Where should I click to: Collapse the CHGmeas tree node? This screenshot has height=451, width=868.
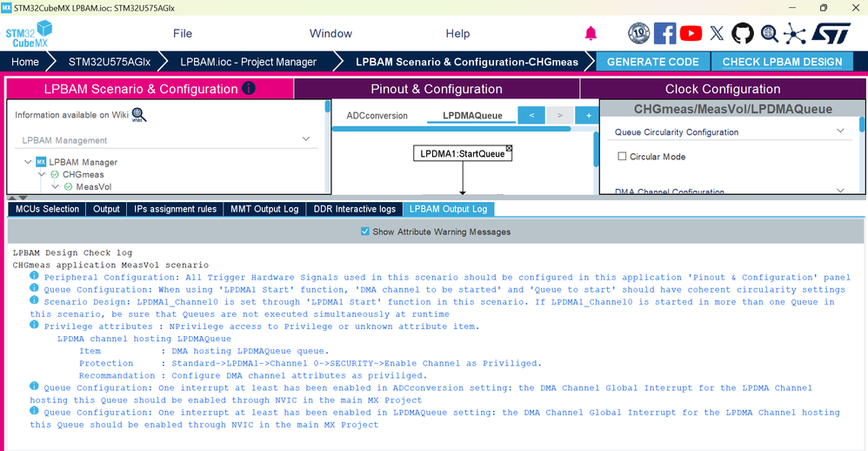42,174
